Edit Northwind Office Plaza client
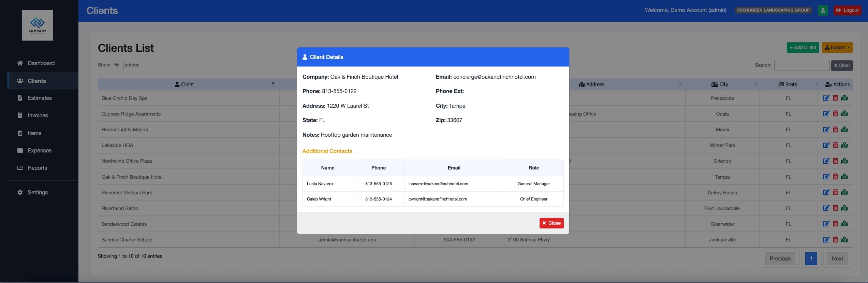This screenshot has height=283, width=868. point(826,161)
